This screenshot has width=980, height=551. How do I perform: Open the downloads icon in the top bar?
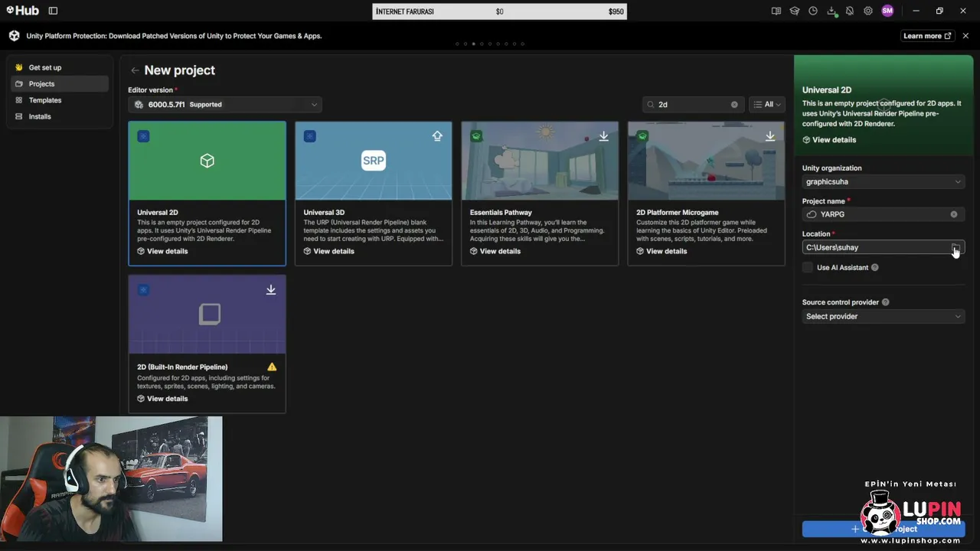coord(832,11)
